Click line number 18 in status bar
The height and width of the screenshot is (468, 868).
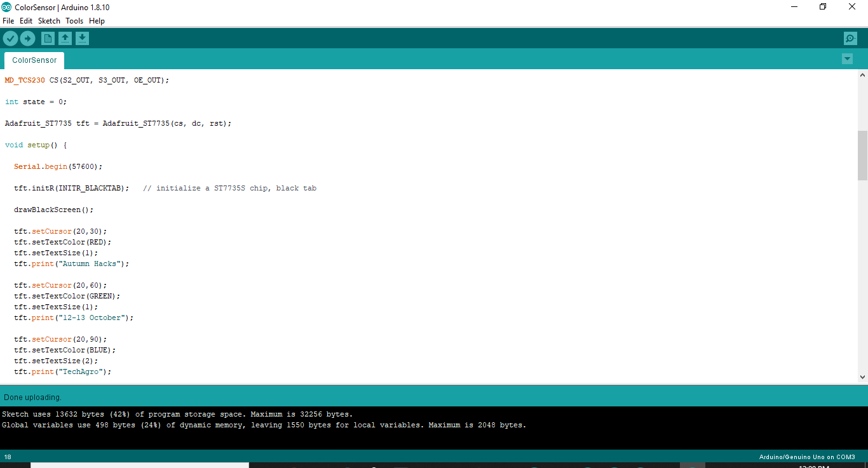[8, 457]
